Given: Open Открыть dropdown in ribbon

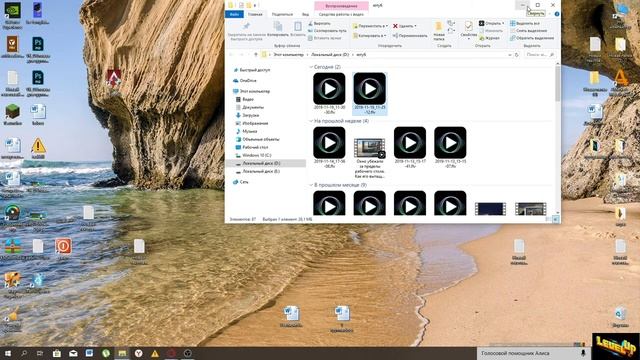Looking at the screenshot, I should click(x=492, y=24).
